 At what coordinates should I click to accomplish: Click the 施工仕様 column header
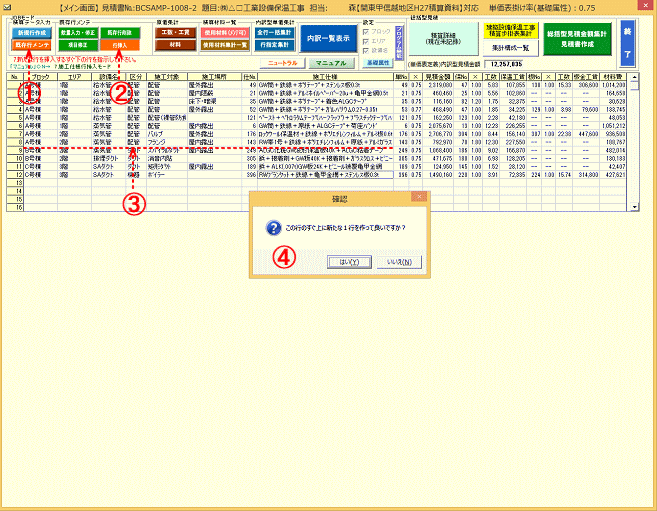(x=325, y=77)
